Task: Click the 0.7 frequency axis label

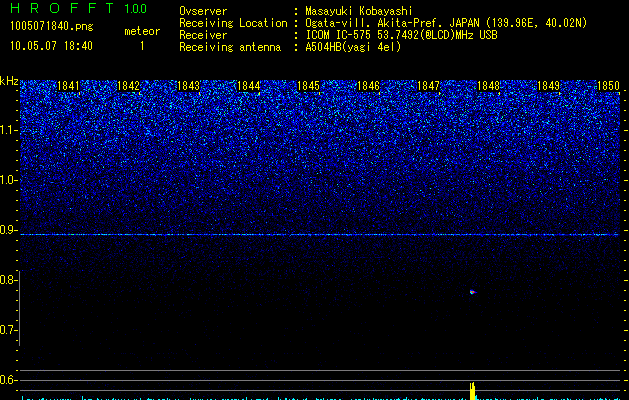Action: (x=8, y=330)
